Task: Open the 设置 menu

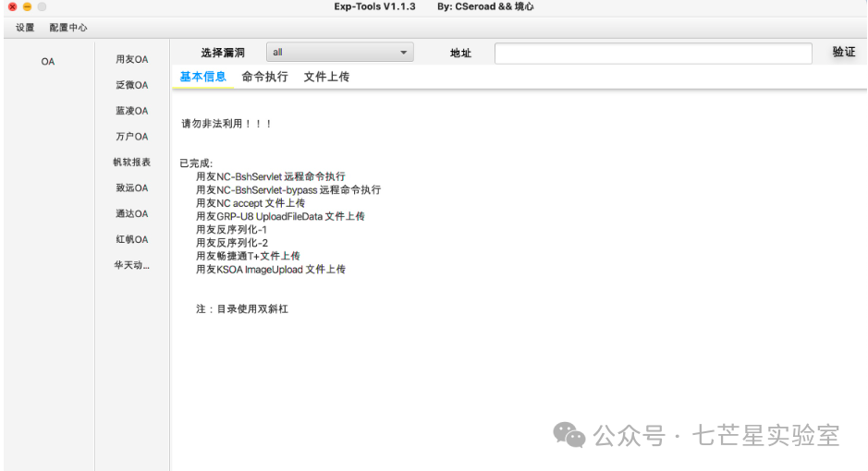Action: coord(25,28)
